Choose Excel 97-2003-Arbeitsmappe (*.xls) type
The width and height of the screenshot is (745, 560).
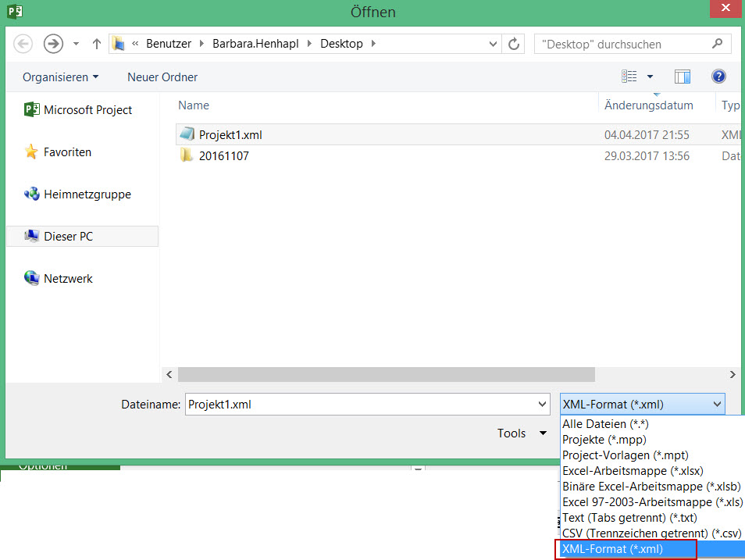(x=652, y=502)
